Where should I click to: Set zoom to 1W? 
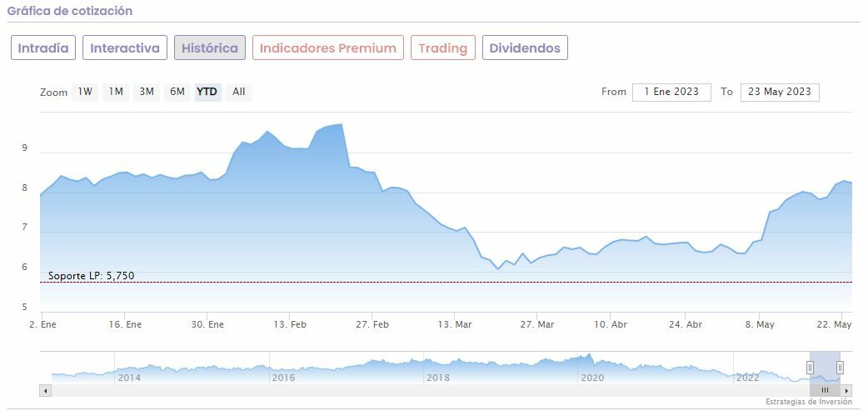click(85, 92)
